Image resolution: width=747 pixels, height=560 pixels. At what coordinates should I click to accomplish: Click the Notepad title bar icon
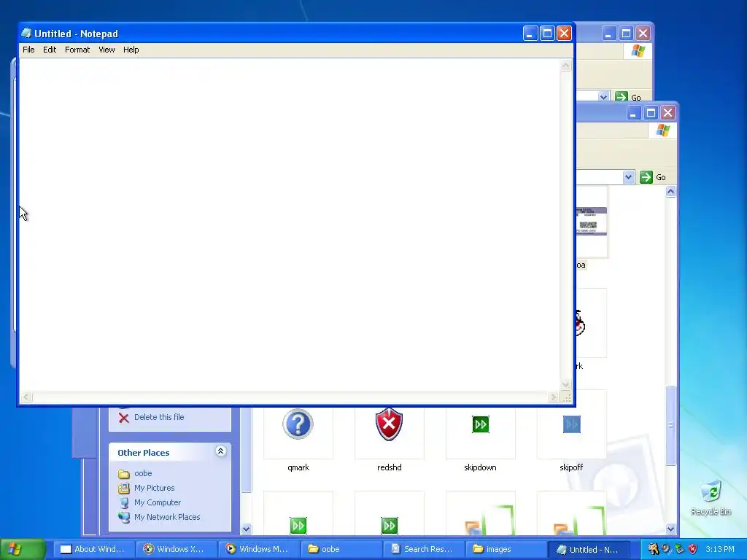point(26,34)
